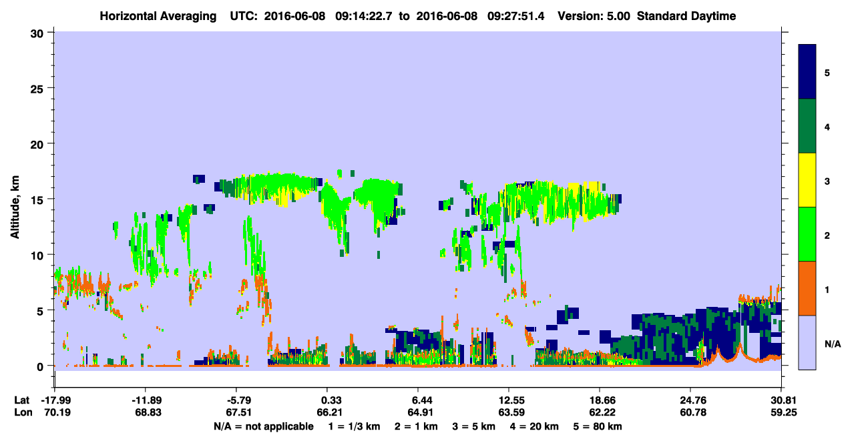Click latitude value 18.66

click(600, 400)
